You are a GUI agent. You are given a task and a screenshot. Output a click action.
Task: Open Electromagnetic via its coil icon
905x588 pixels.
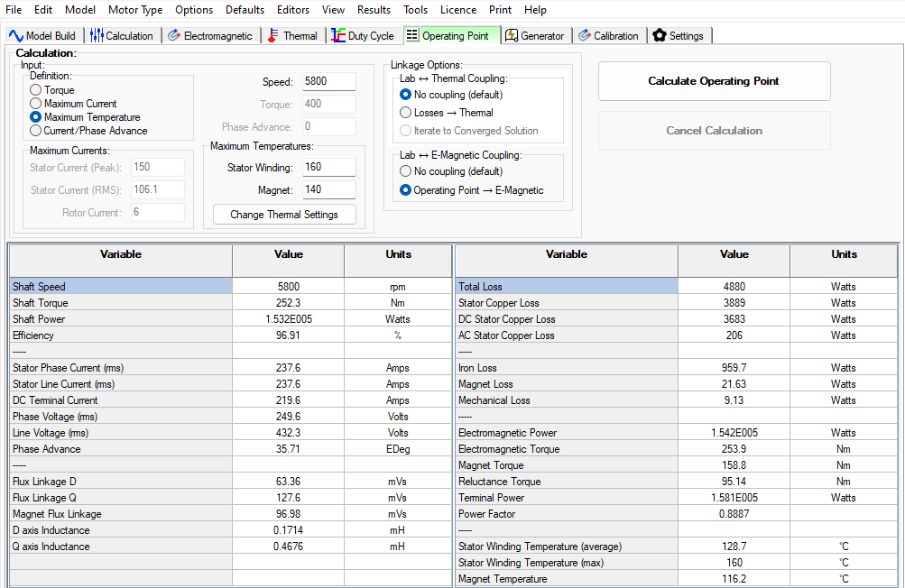pos(174,36)
